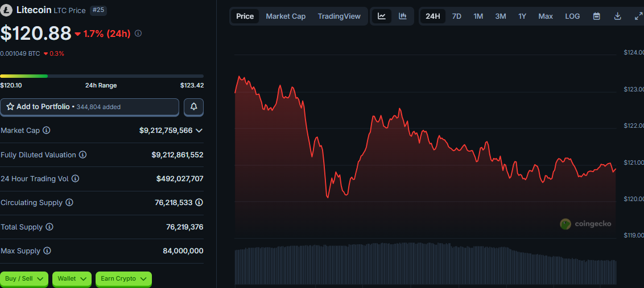Click the Litecoin logo icon

tap(6, 10)
